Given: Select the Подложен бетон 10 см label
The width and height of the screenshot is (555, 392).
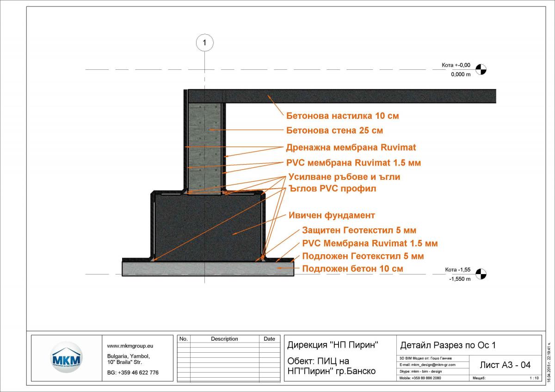Looking at the screenshot, I should click(352, 269).
